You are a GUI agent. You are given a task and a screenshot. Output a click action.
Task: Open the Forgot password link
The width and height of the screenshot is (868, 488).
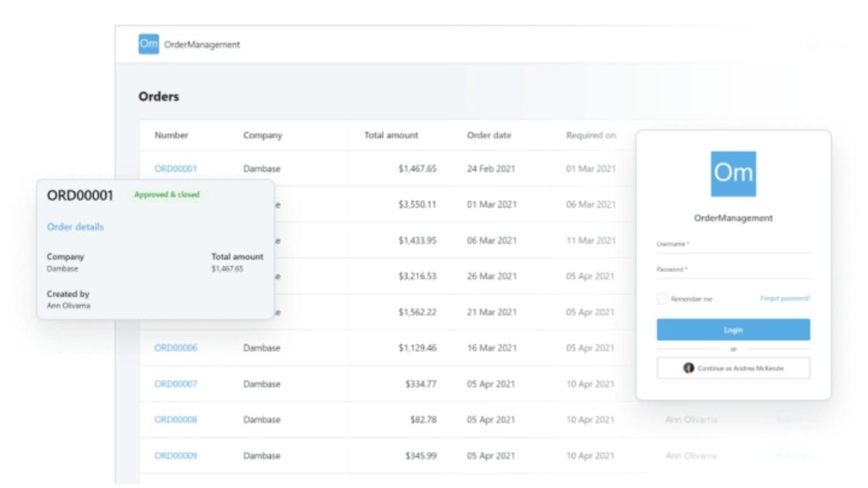pyautogui.click(x=786, y=298)
